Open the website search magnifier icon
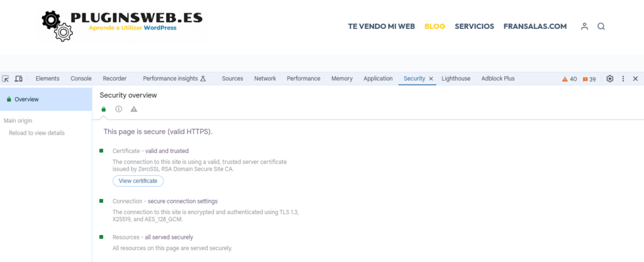 (x=601, y=26)
